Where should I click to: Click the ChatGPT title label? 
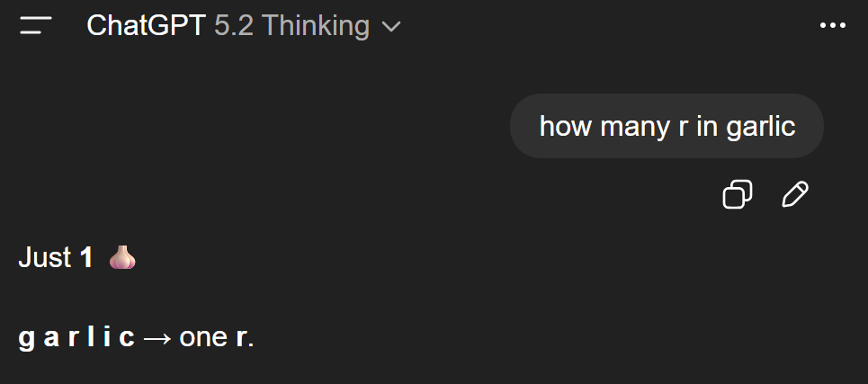pos(147,26)
